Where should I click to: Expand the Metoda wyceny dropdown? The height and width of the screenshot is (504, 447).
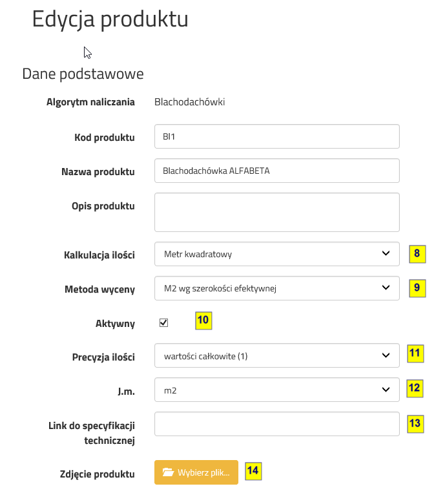276,288
